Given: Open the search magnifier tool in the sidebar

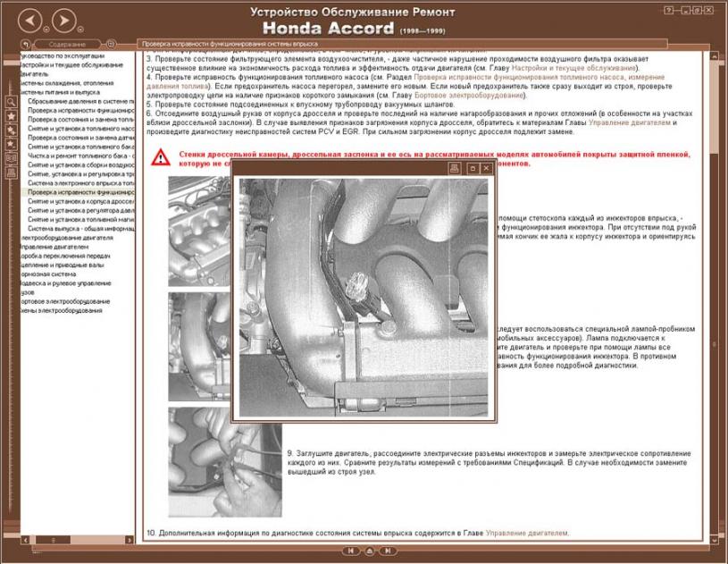Looking at the screenshot, I should [x=11, y=102].
